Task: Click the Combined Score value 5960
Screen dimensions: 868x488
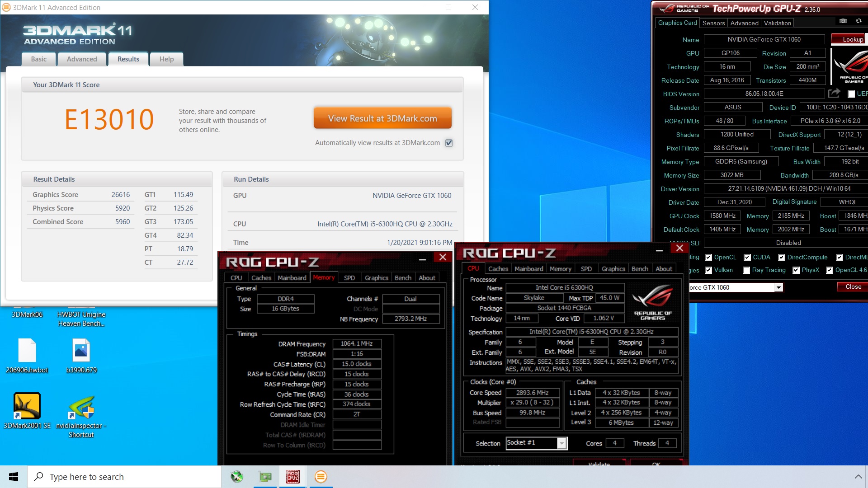Action: click(x=123, y=222)
